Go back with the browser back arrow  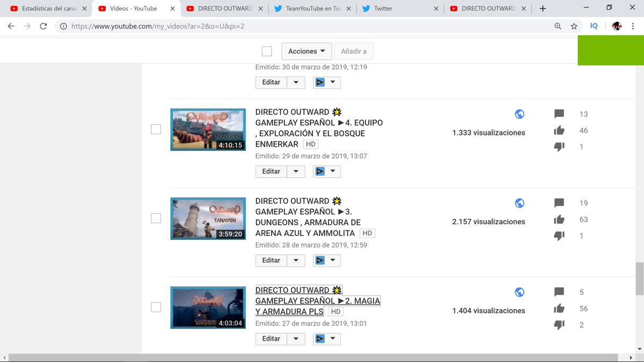pos(11,26)
